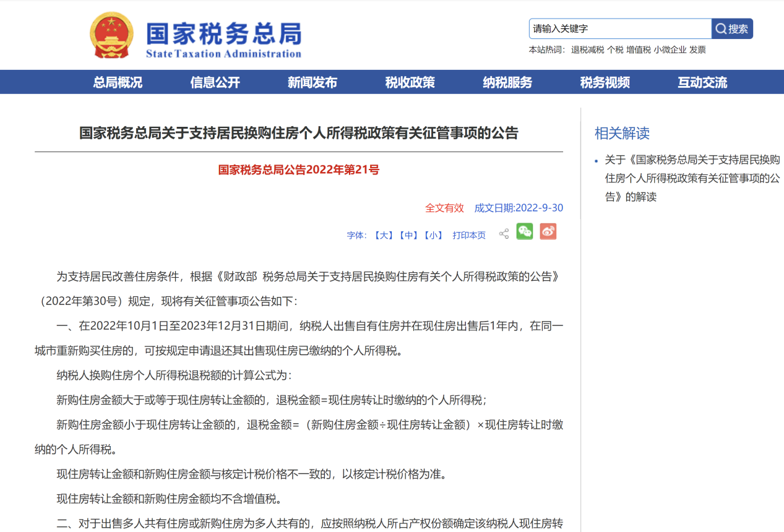Screen dimensions: 784x532
Task: Open the 总局概况 menu
Action: pos(118,82)
